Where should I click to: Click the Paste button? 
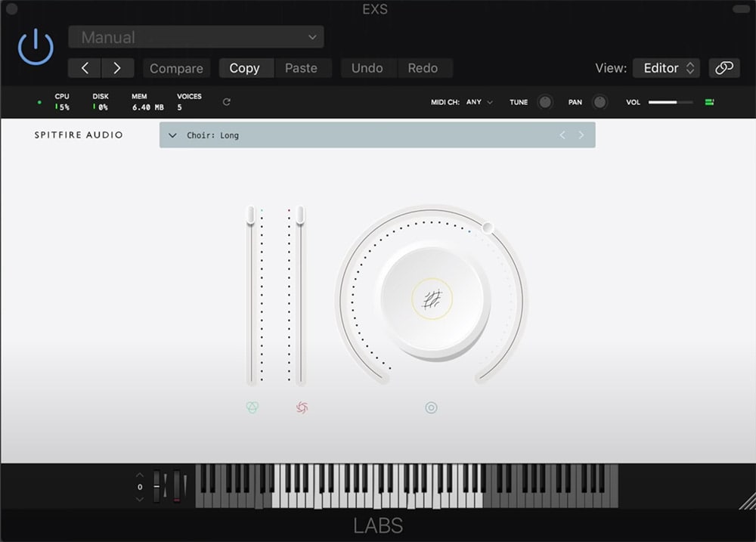(303, 68)
